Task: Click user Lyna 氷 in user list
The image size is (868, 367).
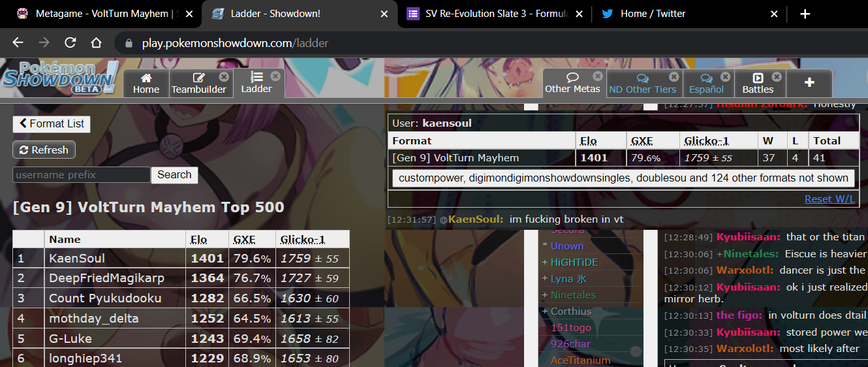Action: click(568, 279)
